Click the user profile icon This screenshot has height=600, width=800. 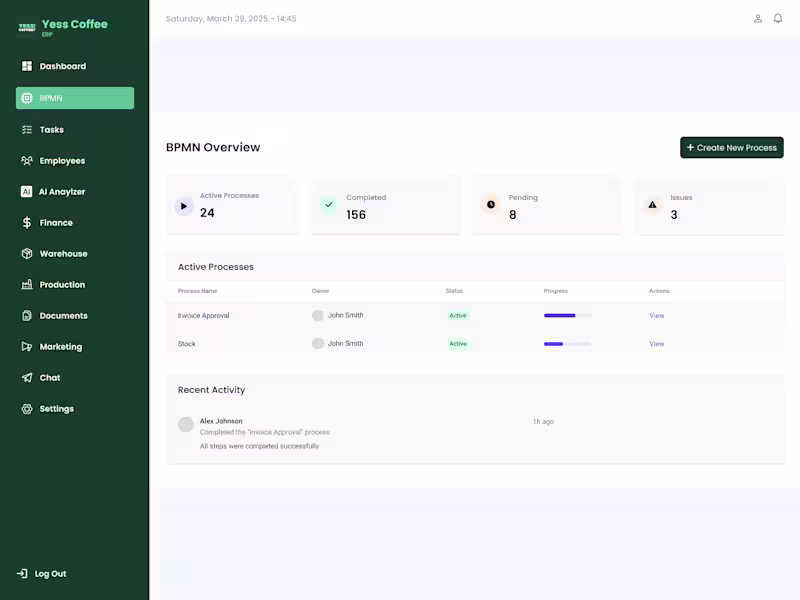(757, 18)
